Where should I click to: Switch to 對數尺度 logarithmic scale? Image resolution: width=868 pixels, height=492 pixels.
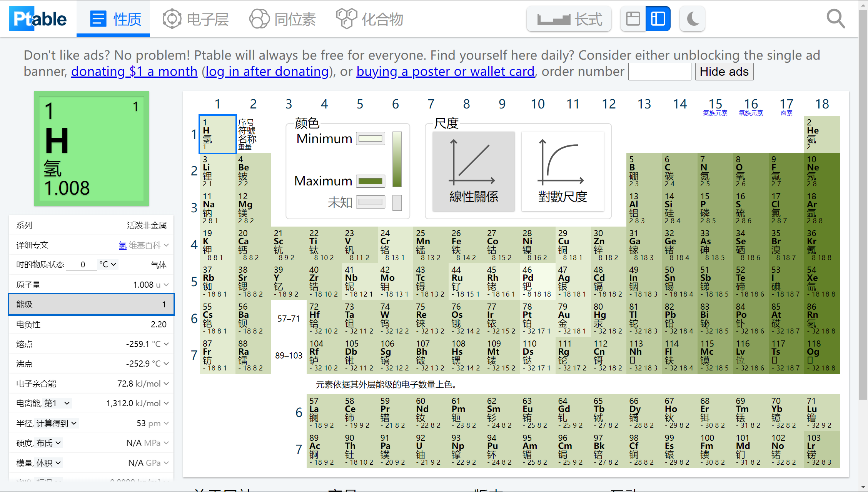tap(563, 172)
